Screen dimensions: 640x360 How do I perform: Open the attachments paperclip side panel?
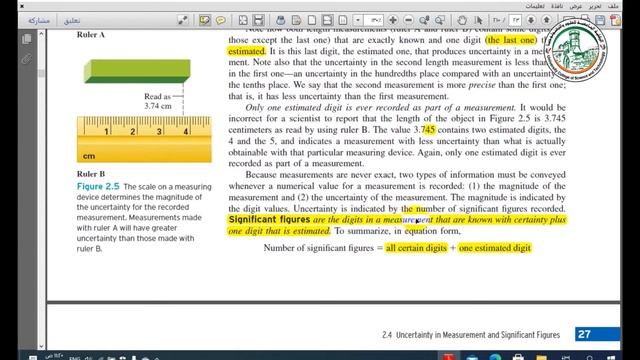click(27, 59)
